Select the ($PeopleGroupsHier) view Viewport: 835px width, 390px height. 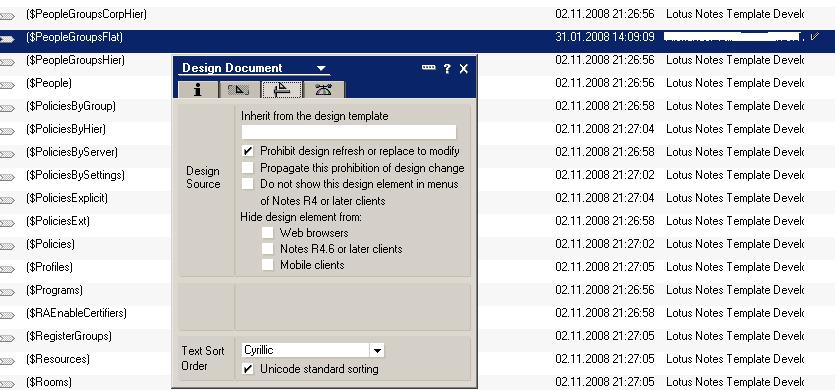[75, 60]
